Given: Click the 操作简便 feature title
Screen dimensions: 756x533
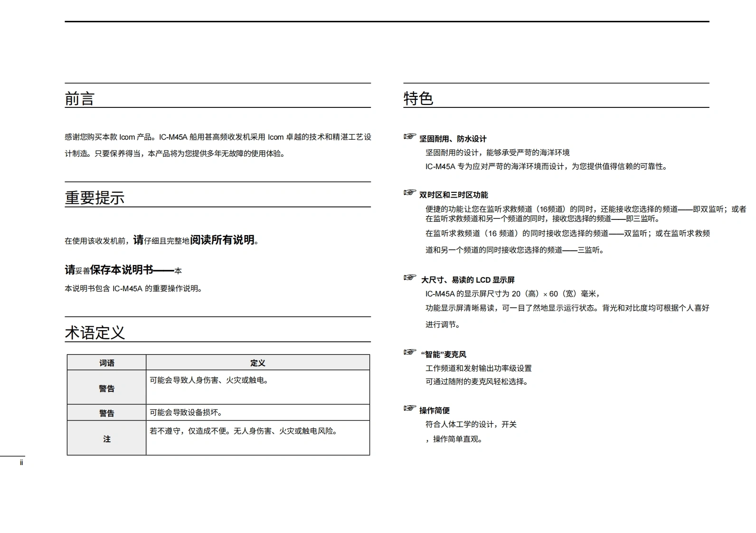Looking at the screenshot, I should point(434,410).
